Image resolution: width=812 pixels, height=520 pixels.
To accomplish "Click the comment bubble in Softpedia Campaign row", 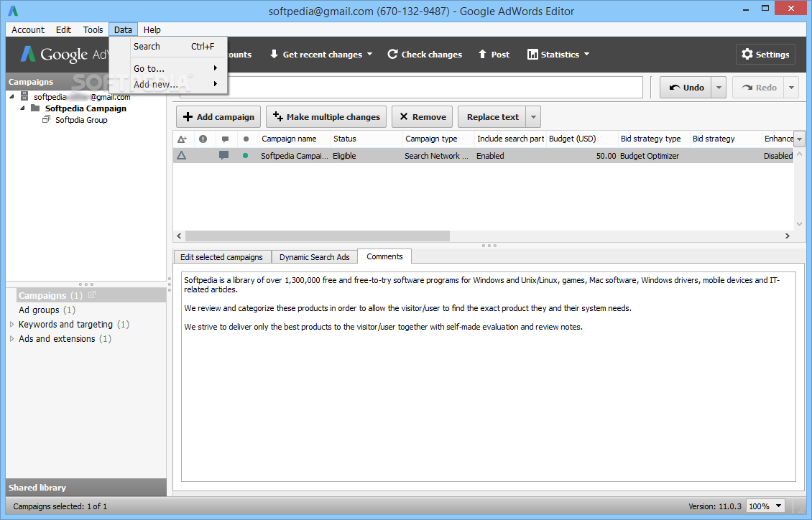I will [x=223, y=155].
